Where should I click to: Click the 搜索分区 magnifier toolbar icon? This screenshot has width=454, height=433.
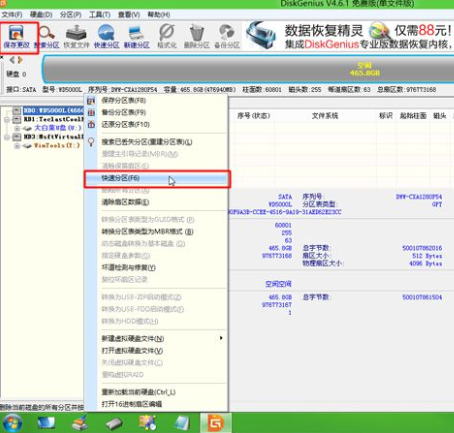tap(46, 37)
